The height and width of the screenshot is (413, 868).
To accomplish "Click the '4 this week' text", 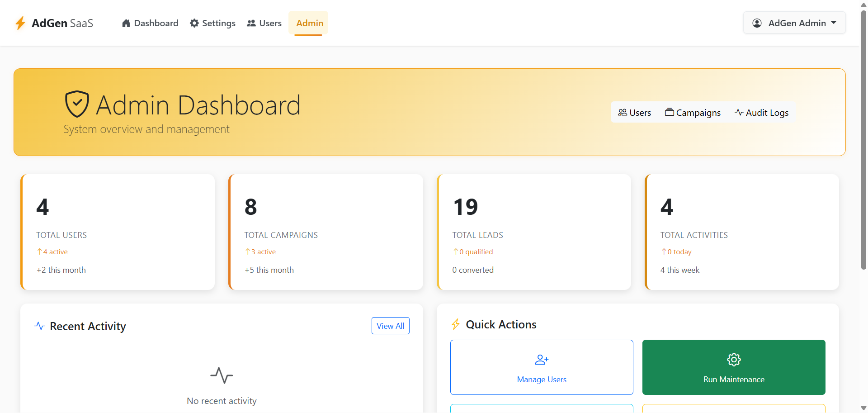I will (680, 270).
